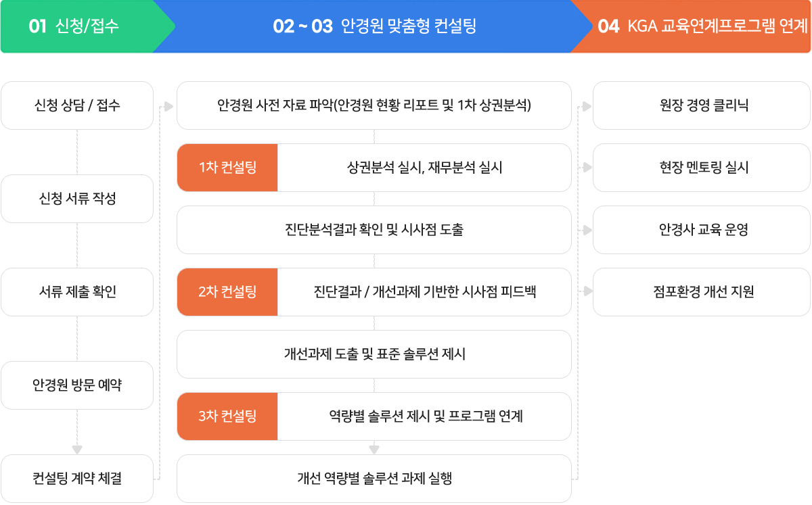Click the orange 3차 컨설팅 label
This screenshot has height=505, width=812.
click(227, 416)
